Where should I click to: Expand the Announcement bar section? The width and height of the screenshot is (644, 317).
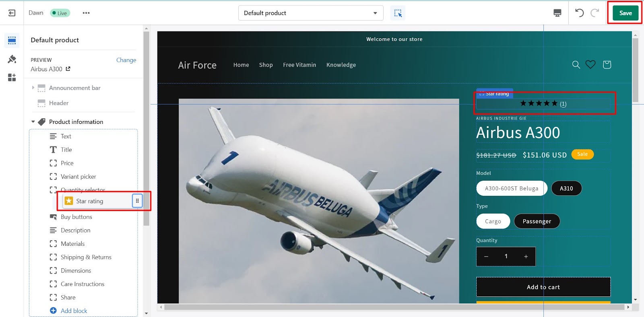click(33, 88)
